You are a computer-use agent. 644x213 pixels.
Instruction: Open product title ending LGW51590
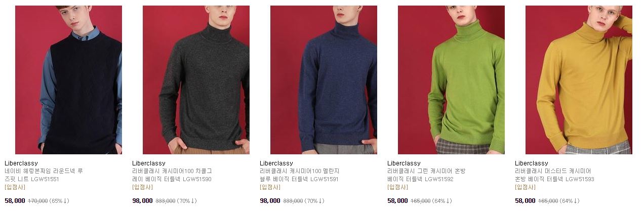[172, 175]
